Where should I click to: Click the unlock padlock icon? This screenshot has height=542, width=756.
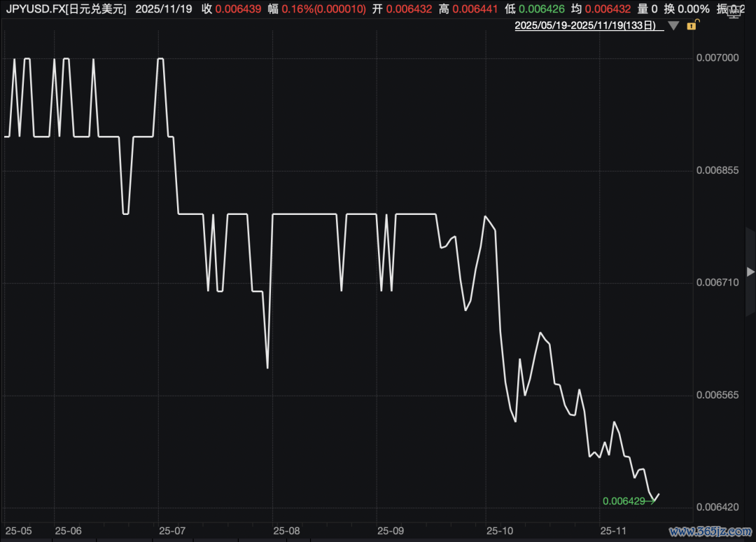coord(692,26)
